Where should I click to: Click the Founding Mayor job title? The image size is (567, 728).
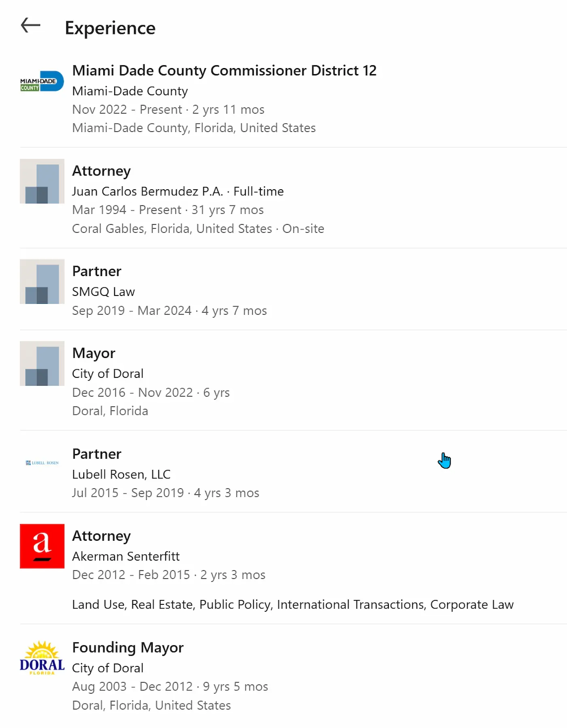tap(128, 647)
